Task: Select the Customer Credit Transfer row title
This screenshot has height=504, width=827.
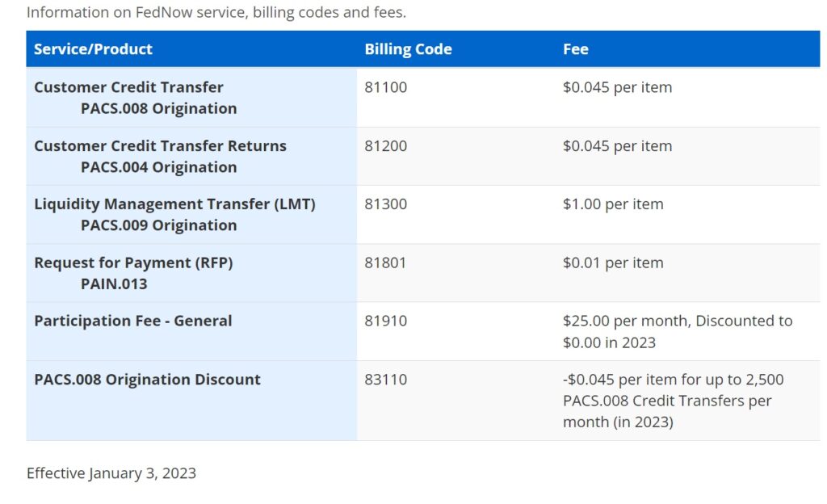Action: 128,87
